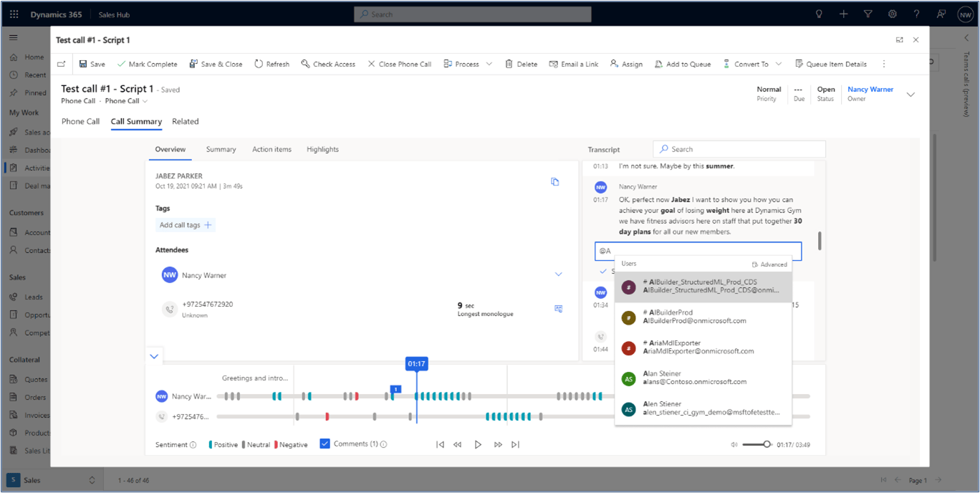This screenshot has height=493, width=980.
Task: Skip to the end of the recording
Action: (x=515, y=445)
